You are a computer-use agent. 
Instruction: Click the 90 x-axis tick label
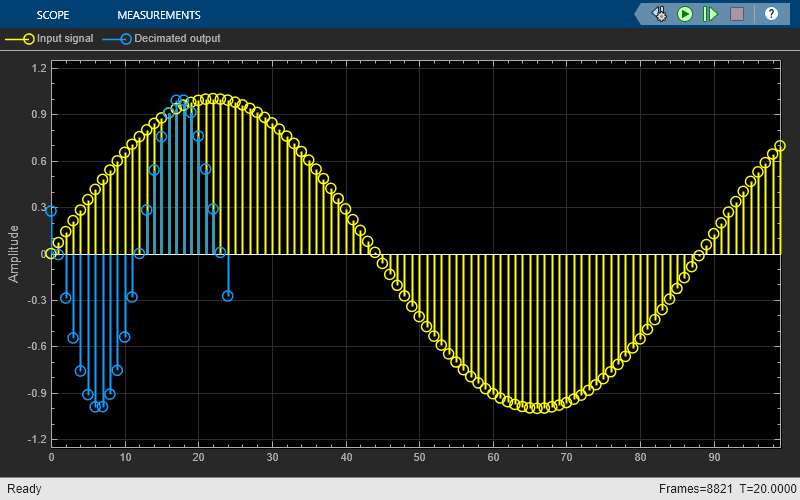pyautogui.click(x=714, y=457)
